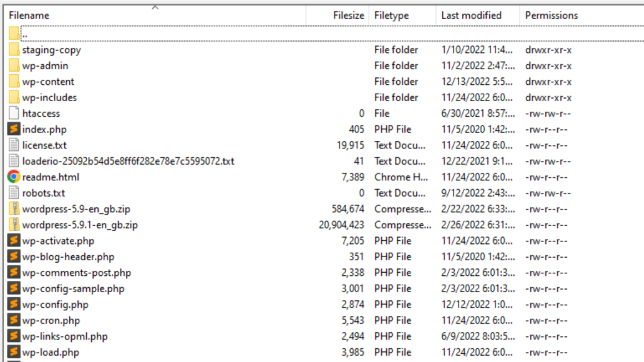Click the 6/30/2021 modified date of htaccess
The image size is (644, 362).
click(478, 113)
